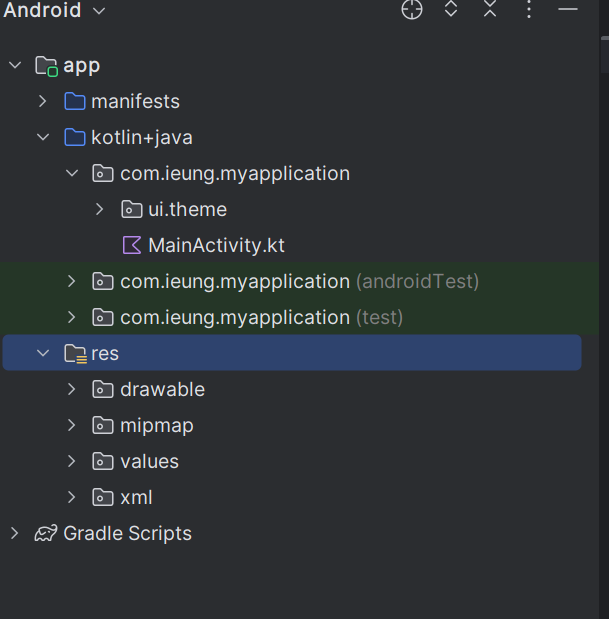The image size is (609, 619).
Task: Select the com.ieung.myapplication (androidTest) package
Action: (299, 281)
